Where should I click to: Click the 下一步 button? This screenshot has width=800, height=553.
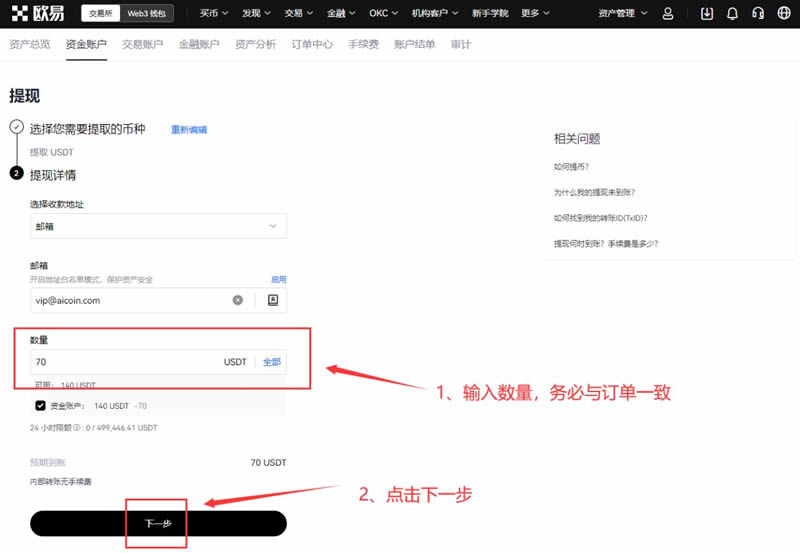click(x=158, y=523)
